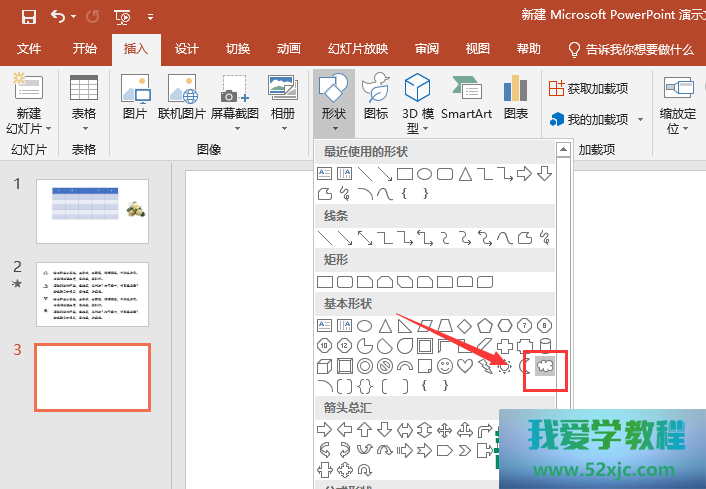Open the Table (表格) dropdown

click(x=84, y=120)
